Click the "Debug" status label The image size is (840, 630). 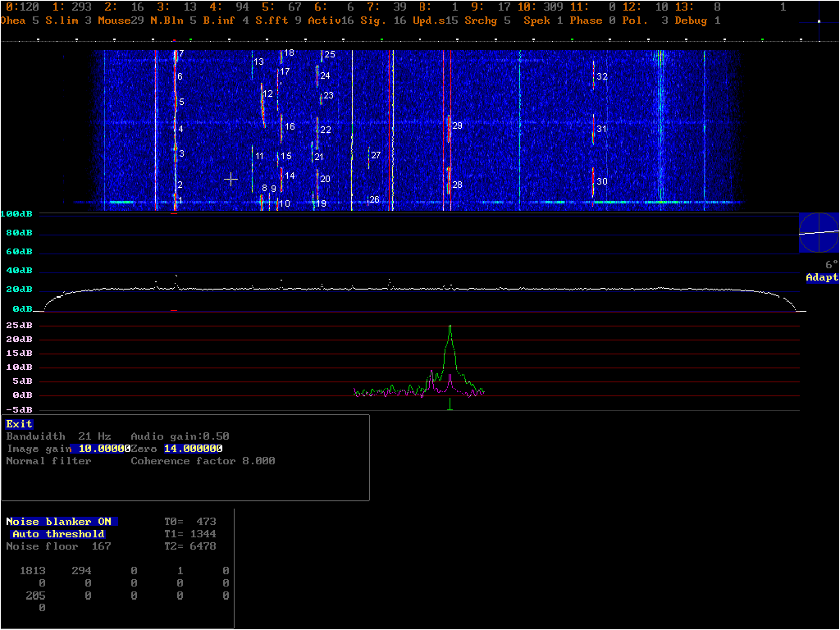point(691,21)
